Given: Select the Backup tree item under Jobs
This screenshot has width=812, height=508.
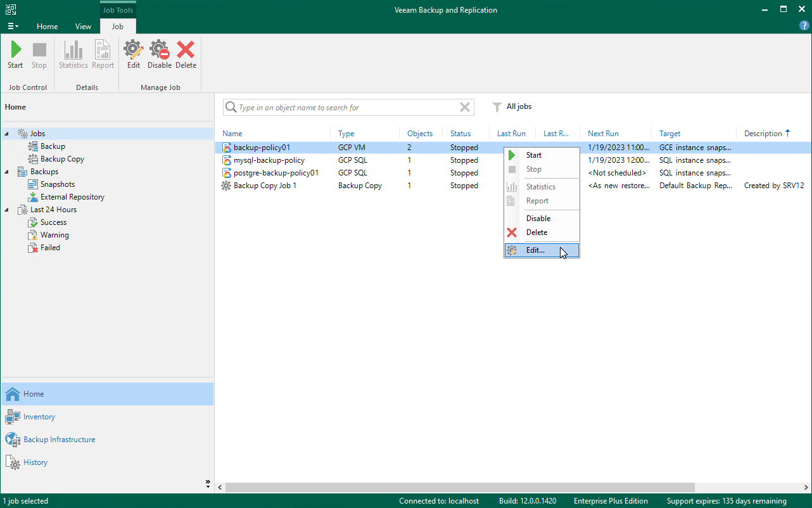Looking at the screenshot, I should [53, 146].
